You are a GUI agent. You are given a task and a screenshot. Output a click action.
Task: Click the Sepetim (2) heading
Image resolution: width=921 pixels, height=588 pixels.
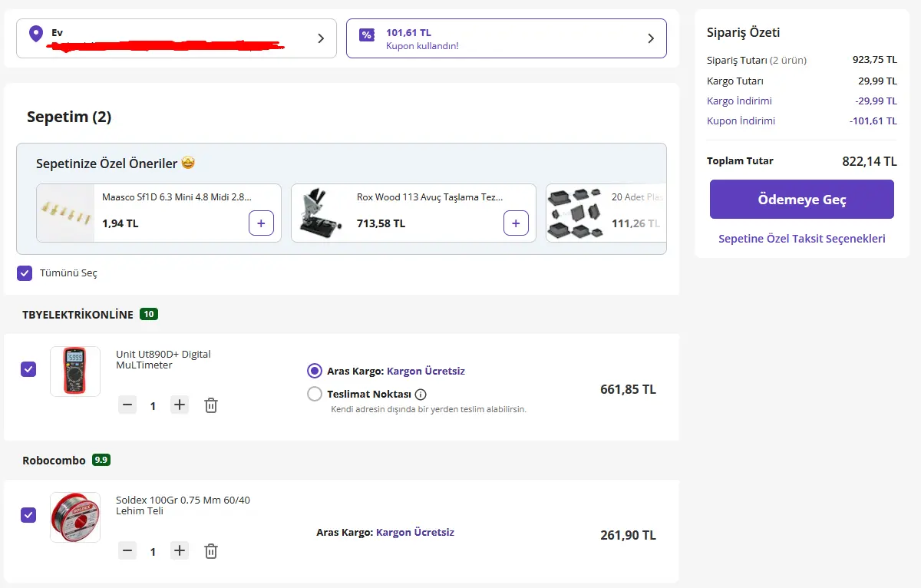pos(69,117)
